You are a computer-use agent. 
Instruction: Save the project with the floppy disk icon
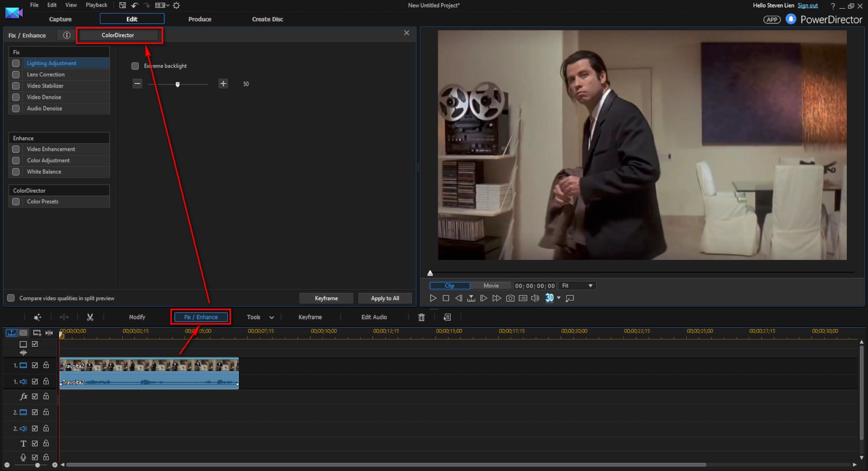(123, 5)
